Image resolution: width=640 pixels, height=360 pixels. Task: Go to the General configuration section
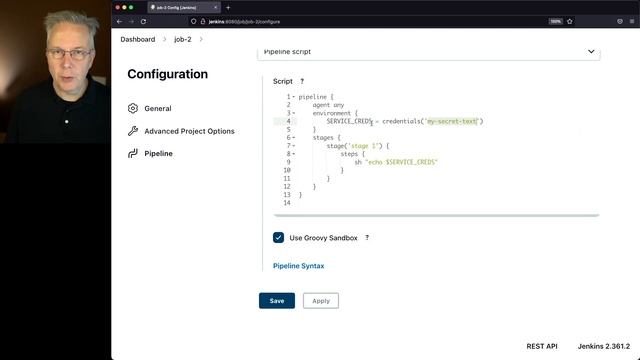(x=158, y=109)
